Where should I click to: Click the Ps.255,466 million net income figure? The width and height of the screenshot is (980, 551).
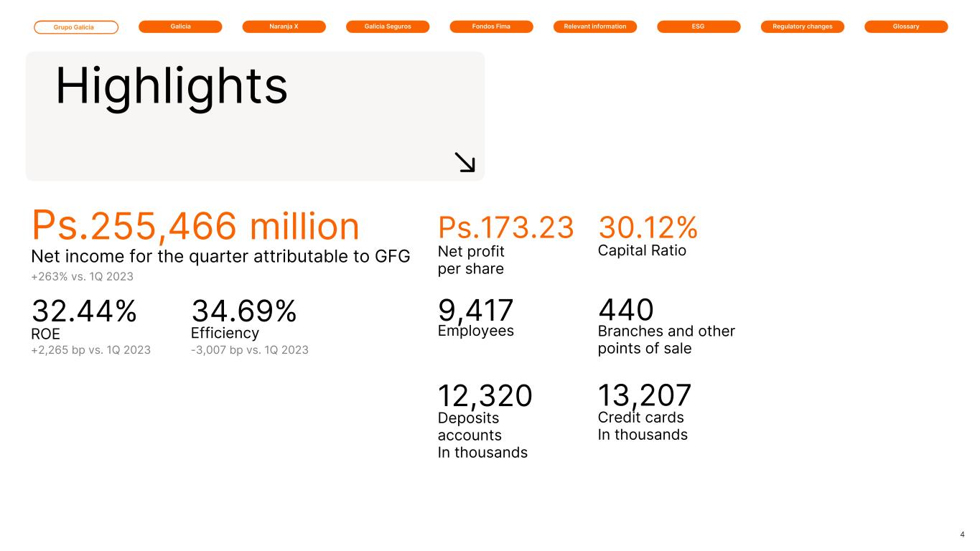pyautogui.click(x=195, y=227)
